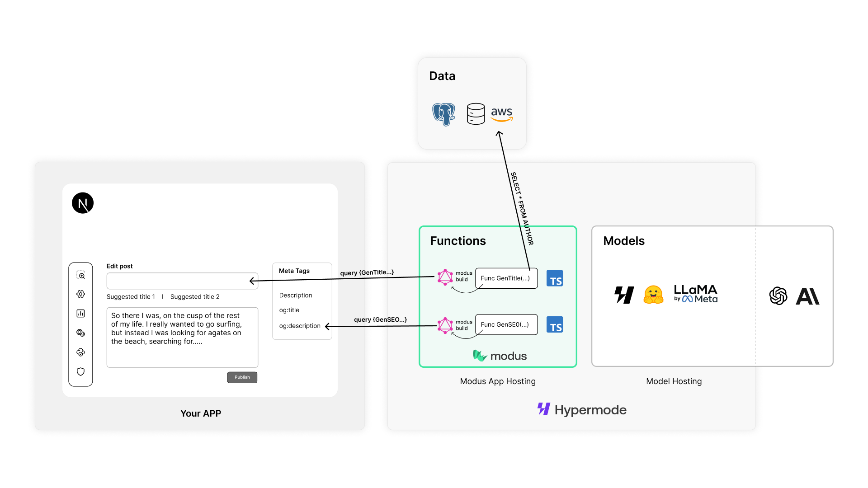Screen dimensions: 868x488
Task: Click the PostgreSQL elephant icon in Data panel
Action: click(x=443, y=112)
